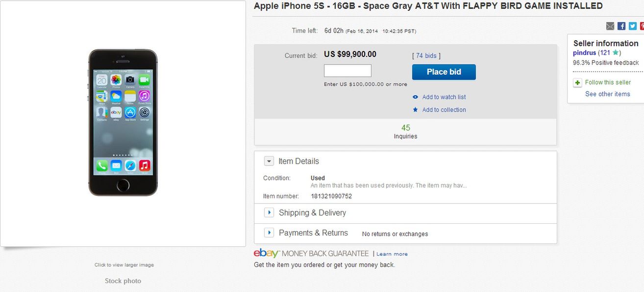Enable Follow this seller
Viewport: 644px width, 292px height.
[x=608, y=82]
